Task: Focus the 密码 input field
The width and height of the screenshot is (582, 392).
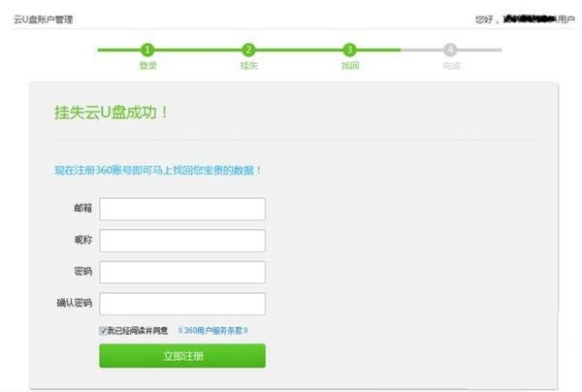Action: (181, 272)
